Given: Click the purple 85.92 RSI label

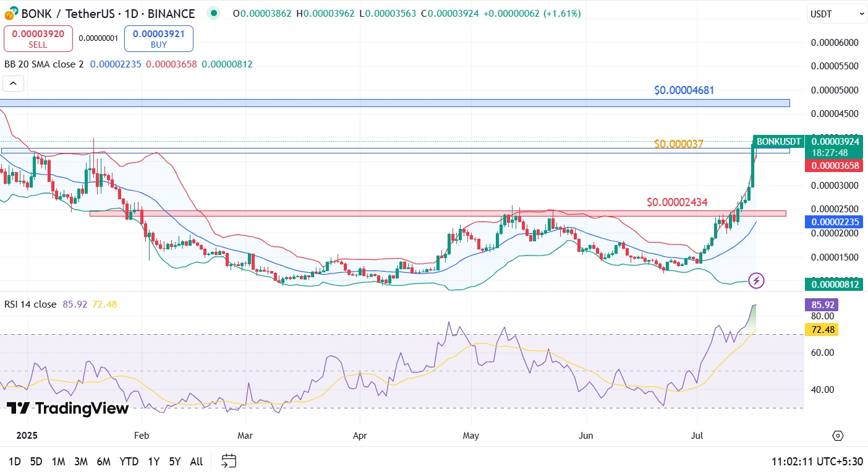Looking at the screenshot, I should pyautogui.click(x=822, y=305).
